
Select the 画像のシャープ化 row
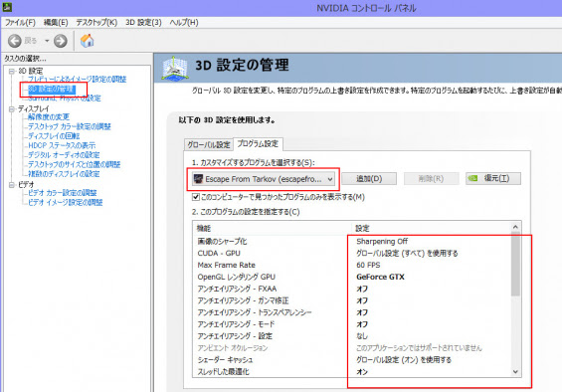pyautogui.click(x=351, y=242)
